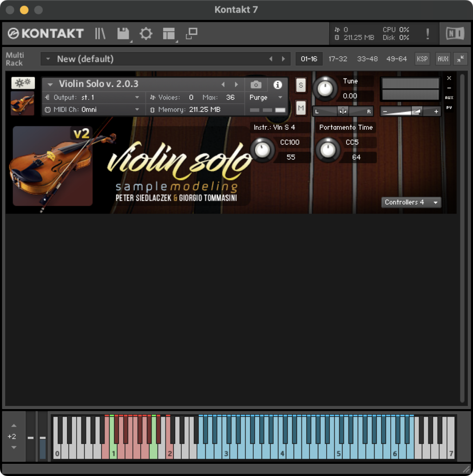This screenshot has height=476, width=473.
Task: Click the rack vertical scrollbar
Action: click(462, 238)
